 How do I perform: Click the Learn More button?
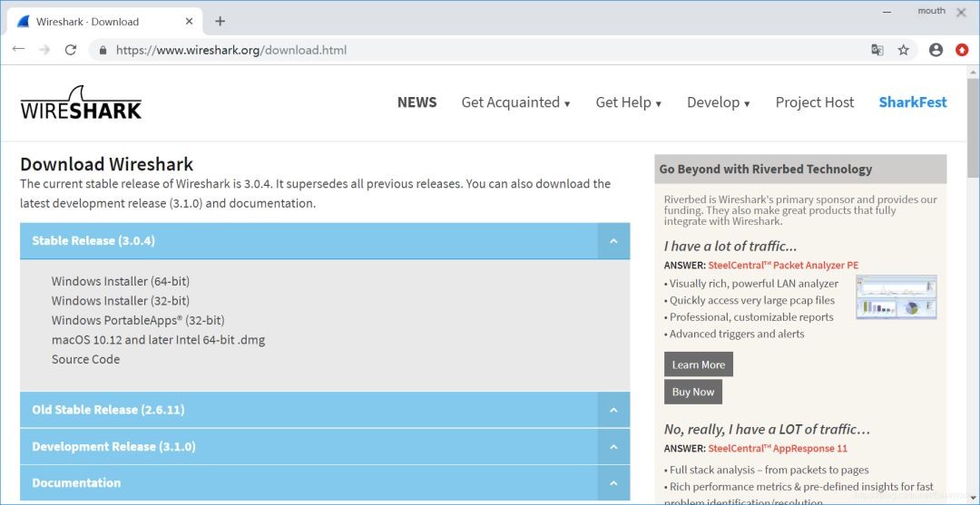coord(699,364)
